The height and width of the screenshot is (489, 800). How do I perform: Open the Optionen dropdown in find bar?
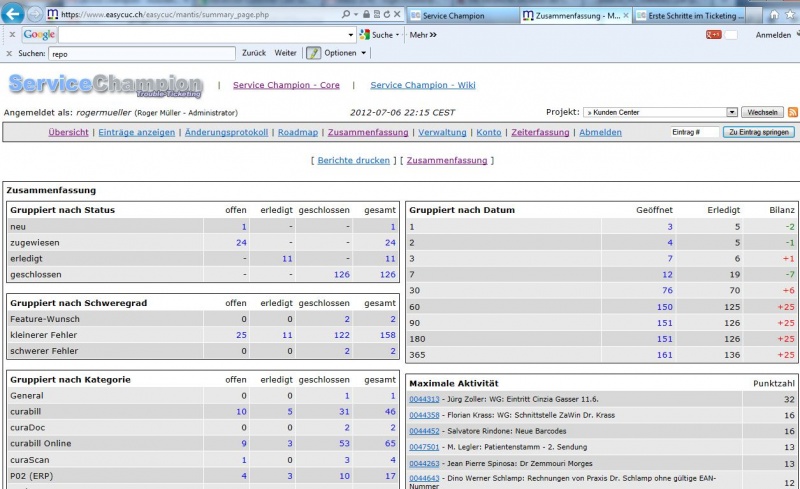[364, 53]
